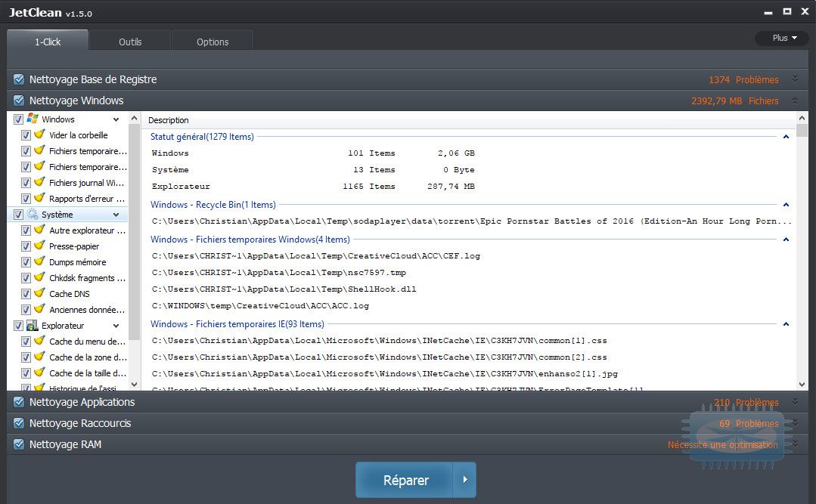Open Réparer button's dropdown arrow
This screenshot has width=816, height=504.
click(x=465, y=480)
